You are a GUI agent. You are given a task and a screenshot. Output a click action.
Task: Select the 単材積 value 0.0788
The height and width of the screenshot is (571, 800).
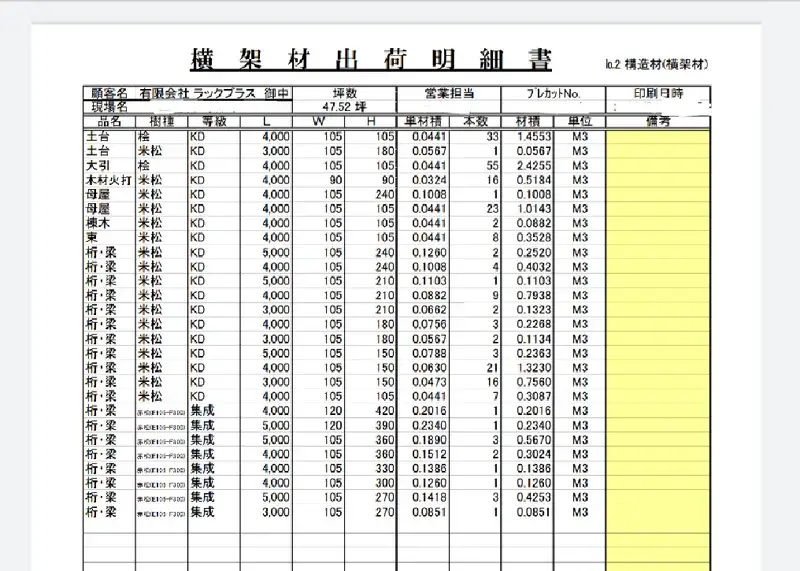[430, 353]
